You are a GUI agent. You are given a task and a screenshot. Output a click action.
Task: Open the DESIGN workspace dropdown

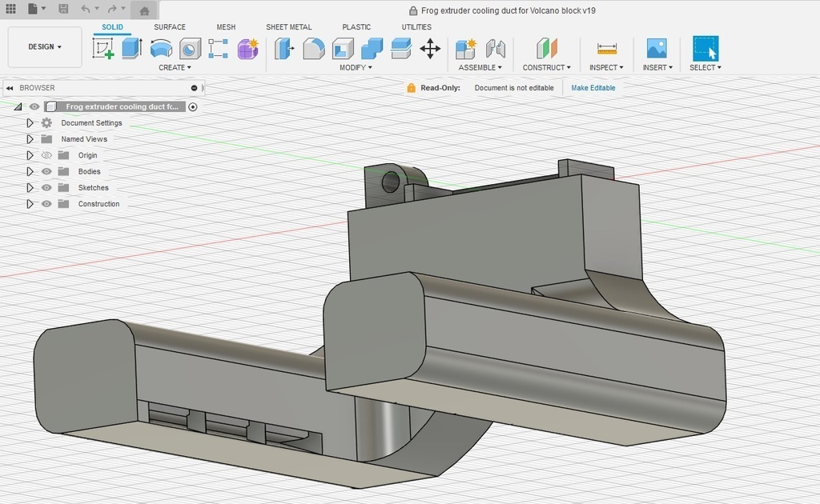click(45, 47)
